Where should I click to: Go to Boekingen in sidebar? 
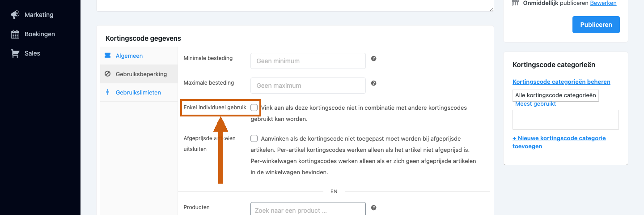[40, 34]
